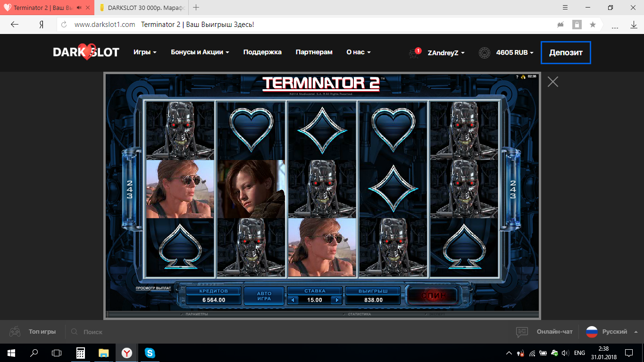Open Windows taskbar search

click(x=34, y=353)
